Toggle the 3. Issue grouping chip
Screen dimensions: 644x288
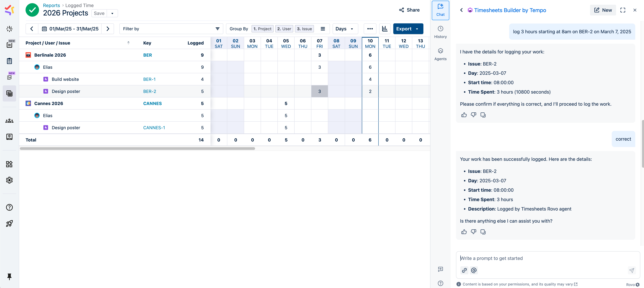[x=304, y=29]
